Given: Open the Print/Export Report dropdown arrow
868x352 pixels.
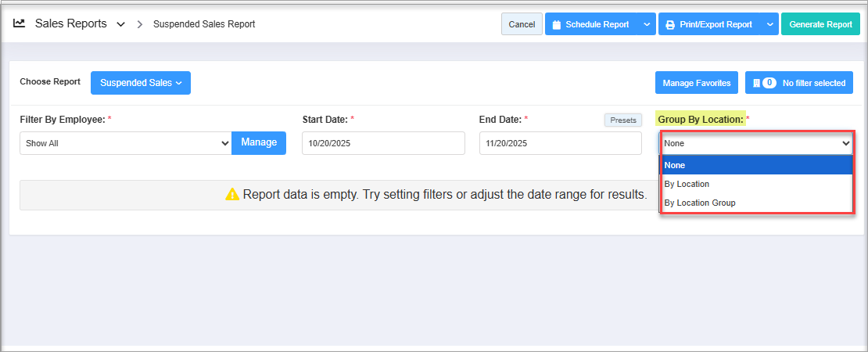Looking at the screenshot, I should 769,24.
